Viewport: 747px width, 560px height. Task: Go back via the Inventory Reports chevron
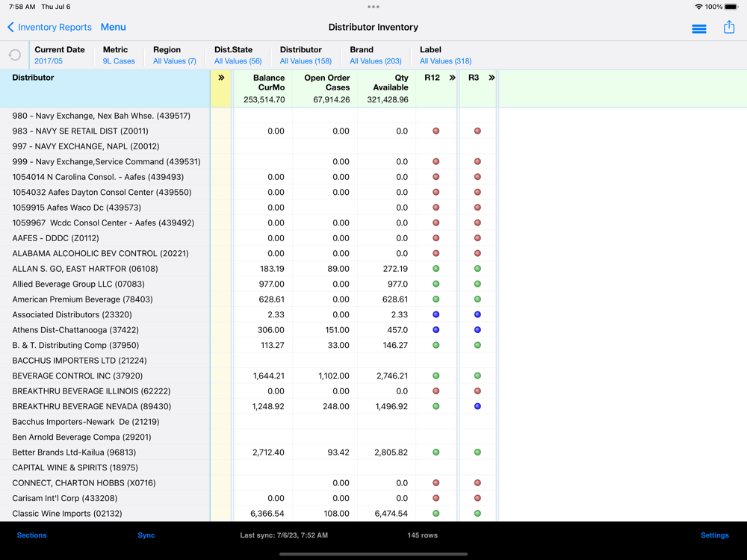(10, 27)
